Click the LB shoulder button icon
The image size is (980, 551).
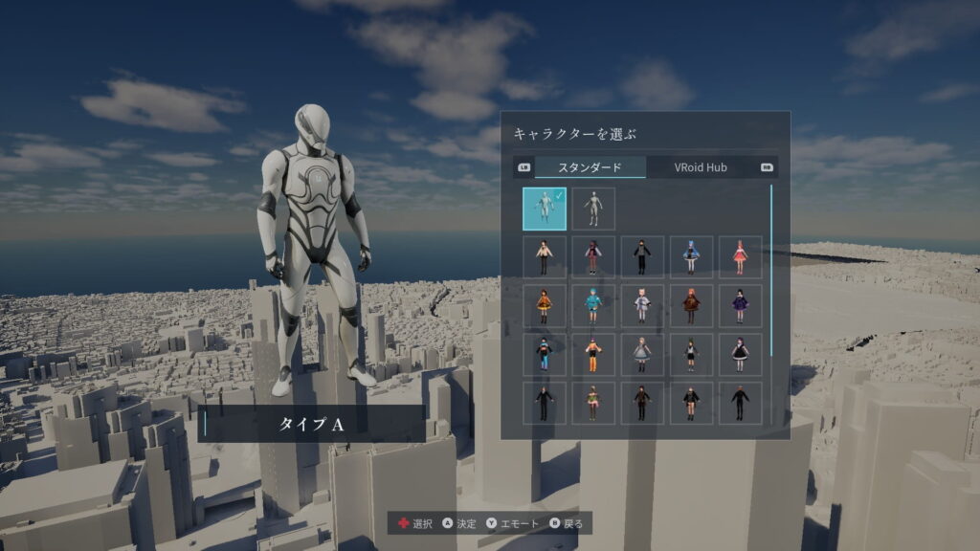pos(523,167)
